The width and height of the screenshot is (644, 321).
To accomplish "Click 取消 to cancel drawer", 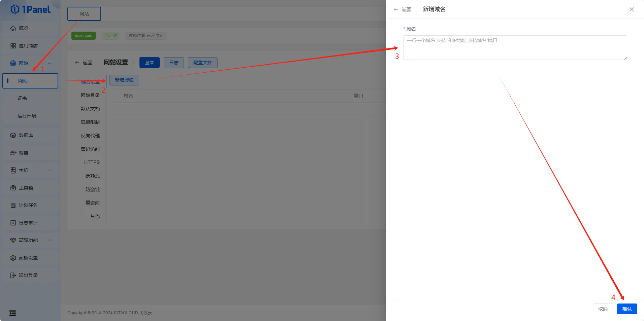I will [603, 309].
